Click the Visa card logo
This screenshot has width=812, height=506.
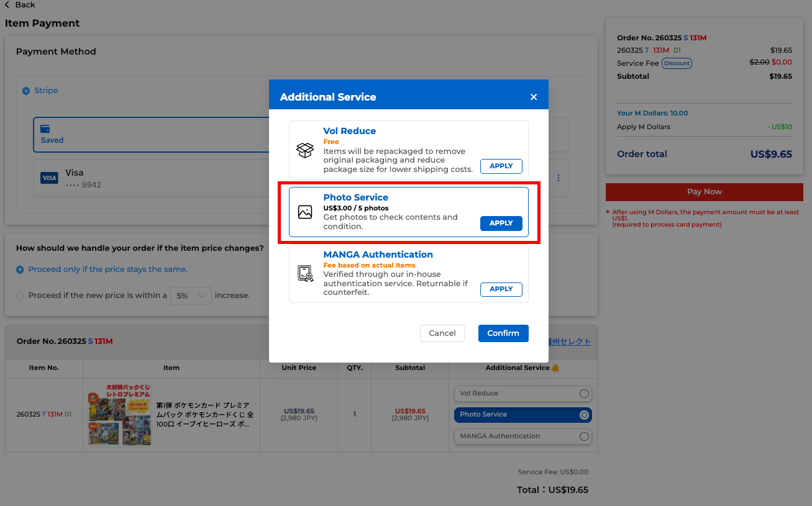(x=49, y=178)
